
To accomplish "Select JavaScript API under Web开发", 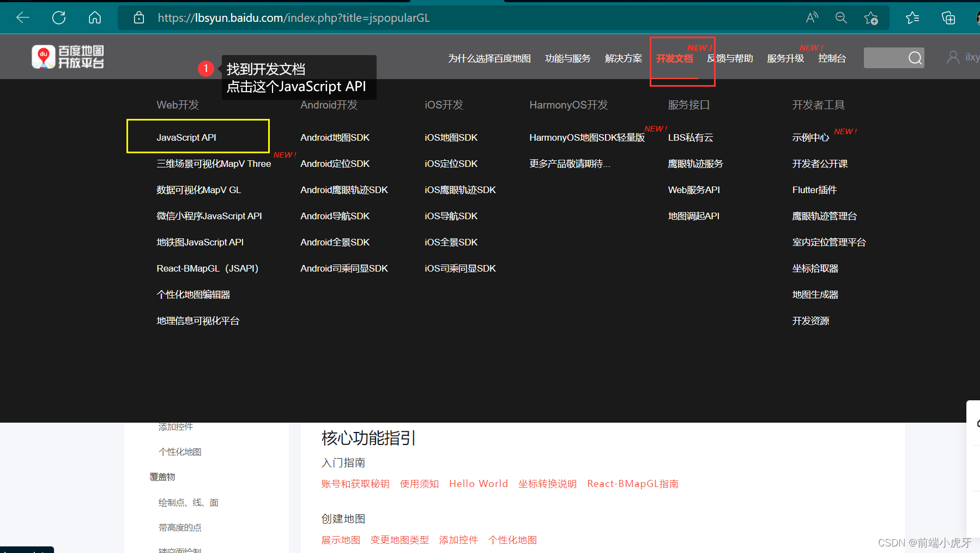I will coord(186,137).
